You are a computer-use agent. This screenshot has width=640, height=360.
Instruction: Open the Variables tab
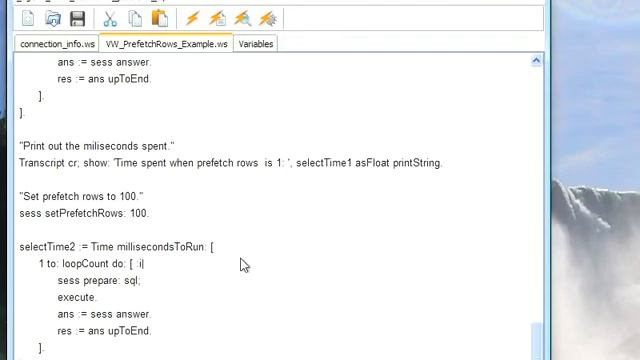click(x=256, y=44)
